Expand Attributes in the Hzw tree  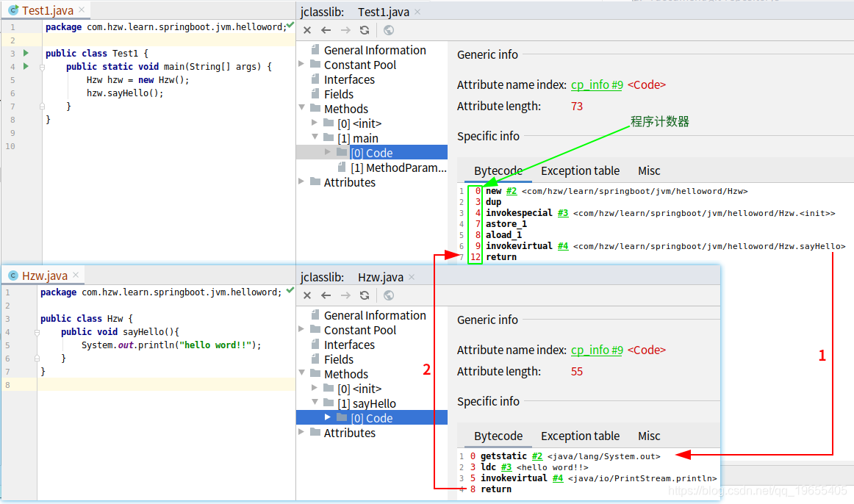pyautogui.click(x=301, y=431)
